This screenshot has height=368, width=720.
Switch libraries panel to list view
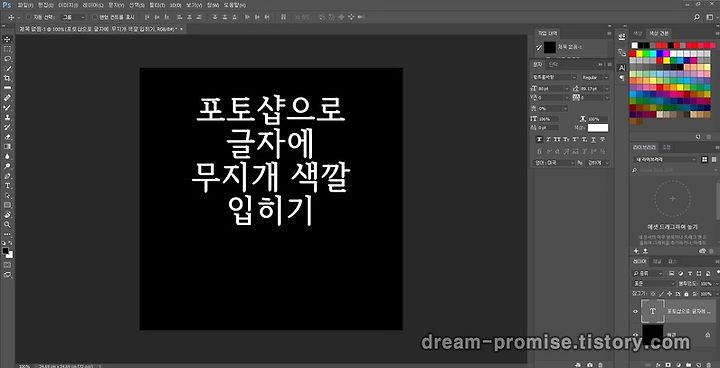coord(715,159)
